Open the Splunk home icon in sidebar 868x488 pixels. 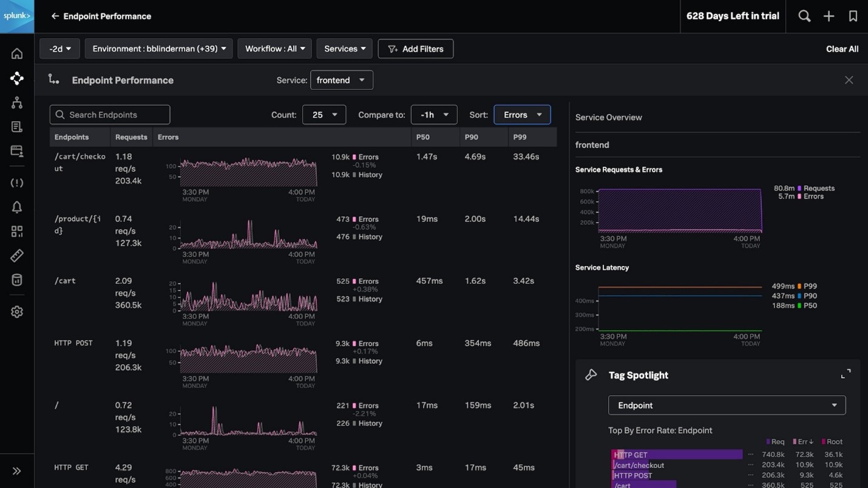tap(17, 53)
